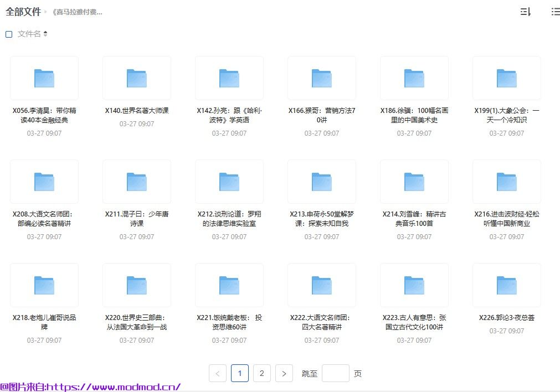This screenshot has width=560, height=392.
Task: Open the X213 申荷永 folder icon
Action: click(322, 182)
